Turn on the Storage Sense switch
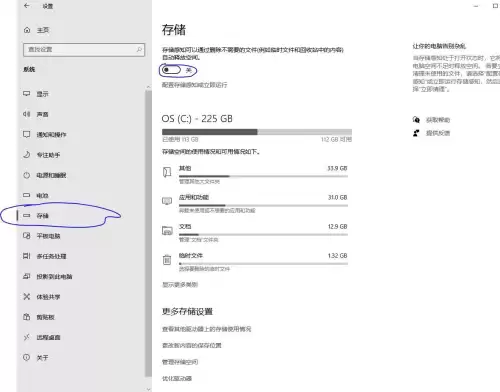Screen dimensions: 500x392 point(171,70)
